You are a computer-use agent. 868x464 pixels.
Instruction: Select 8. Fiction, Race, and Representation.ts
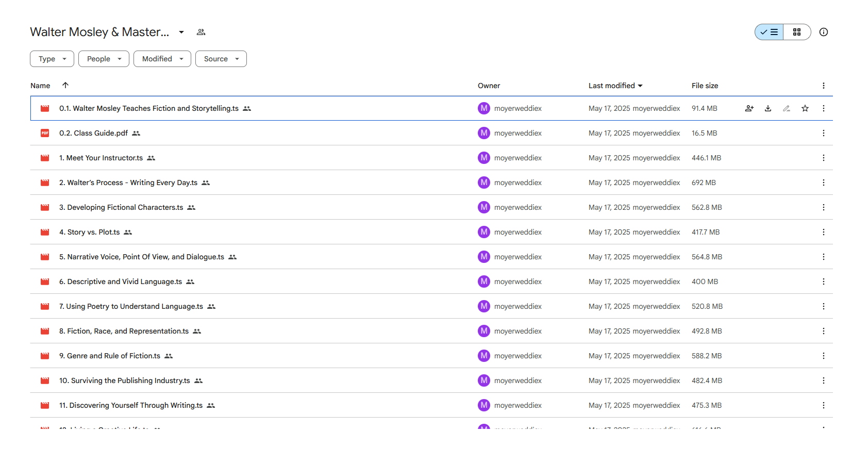point(431,331)
